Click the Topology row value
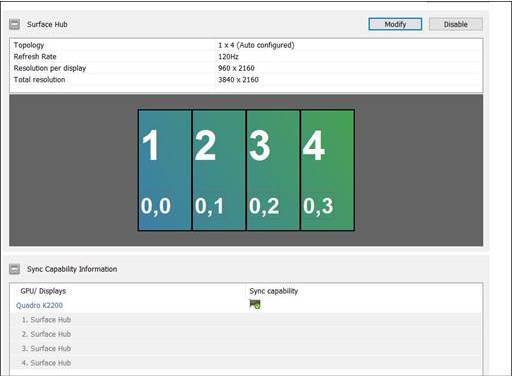The width and height of the screenshot is (512, 376). pos(256,45)
